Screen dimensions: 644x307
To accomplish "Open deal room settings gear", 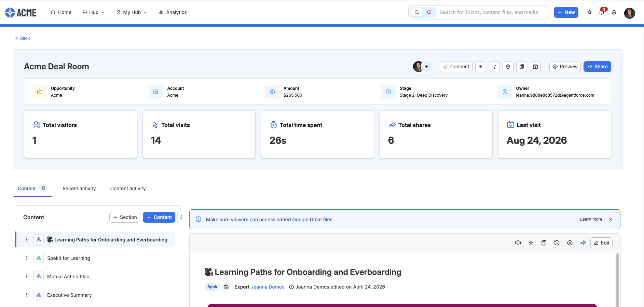I will pyautogui.click(x=508, y=67).
